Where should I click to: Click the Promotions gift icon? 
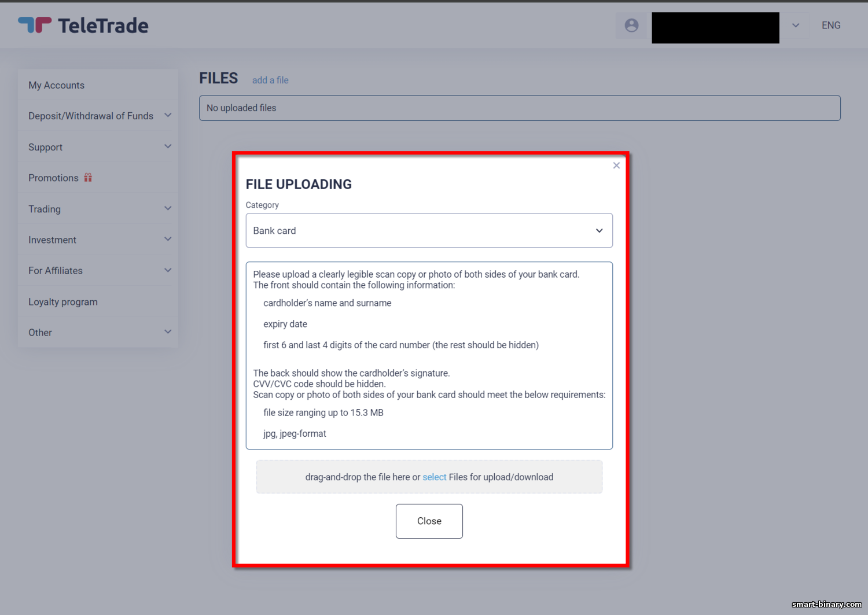pyautogui.click(x=88, y=178)
